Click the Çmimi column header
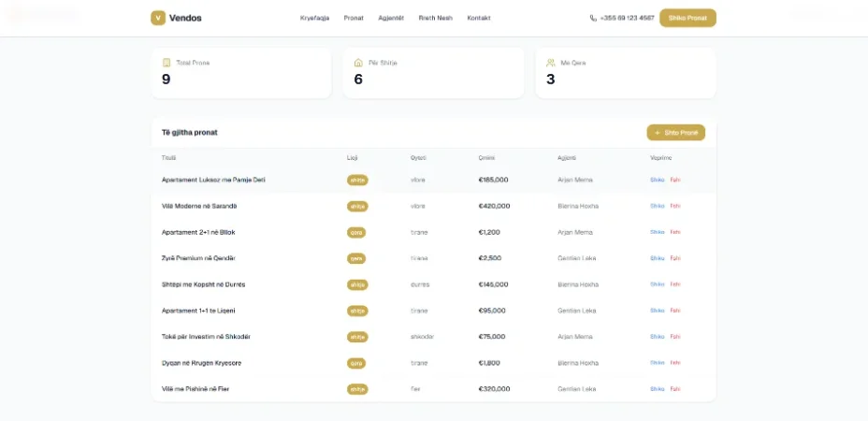This screenshot has width=868, height=421. click(486, 158)
